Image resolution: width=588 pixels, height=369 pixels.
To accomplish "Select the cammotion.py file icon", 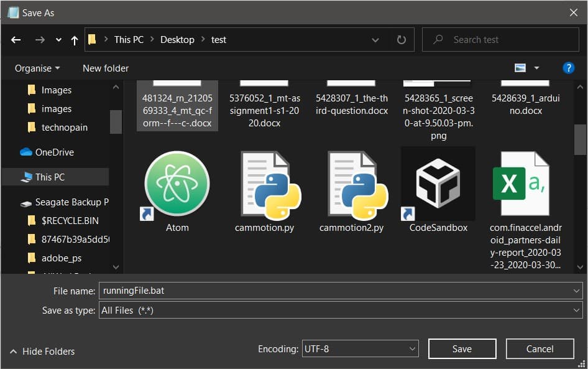I will 264,184.
